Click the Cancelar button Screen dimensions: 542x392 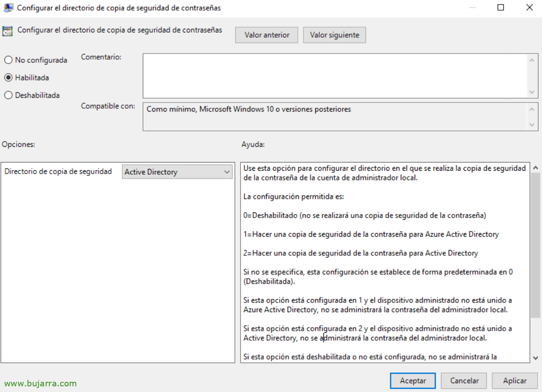464,381
